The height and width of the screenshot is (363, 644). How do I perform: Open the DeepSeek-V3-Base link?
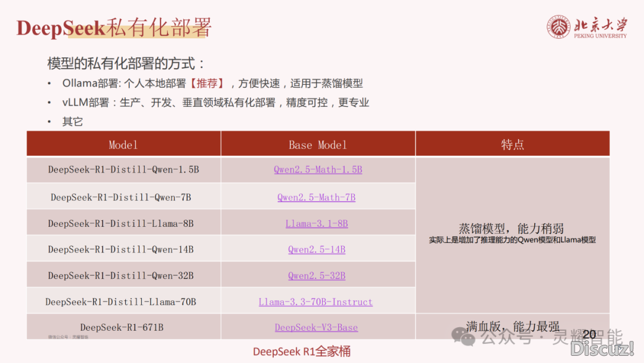point(316,328)
